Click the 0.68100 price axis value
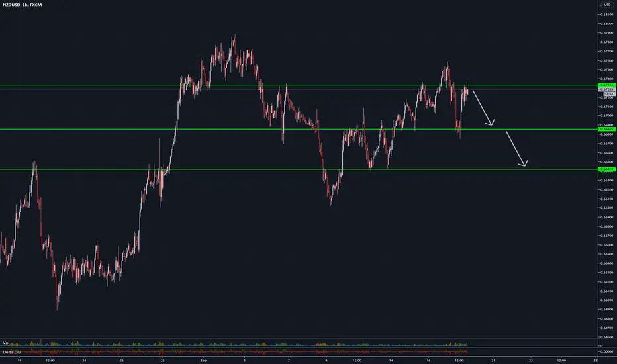This screenshot has width=617, height=364. tap(607, 15)
